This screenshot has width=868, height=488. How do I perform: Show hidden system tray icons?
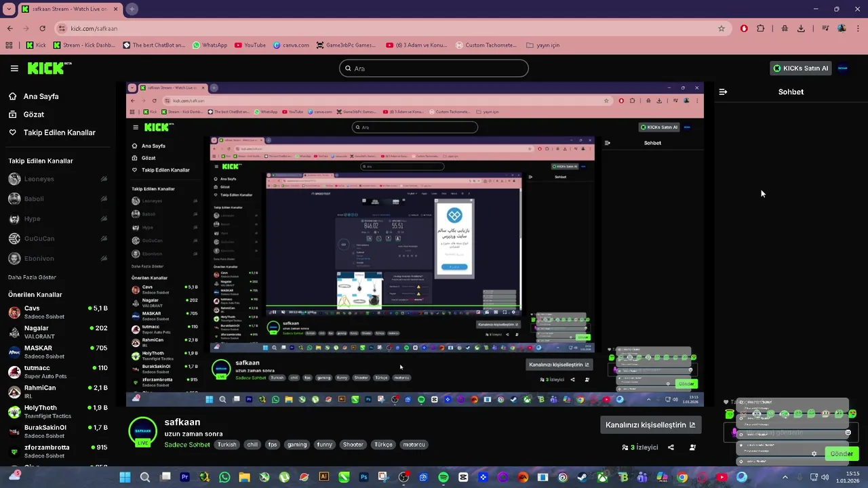(785, 477)
